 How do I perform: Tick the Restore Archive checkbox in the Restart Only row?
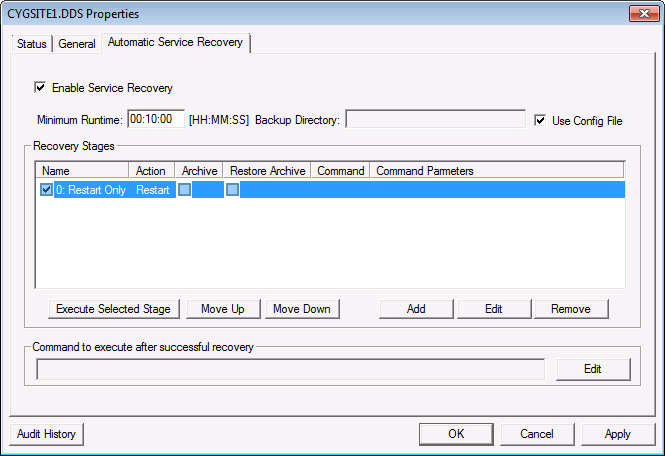tap(232, 190)
